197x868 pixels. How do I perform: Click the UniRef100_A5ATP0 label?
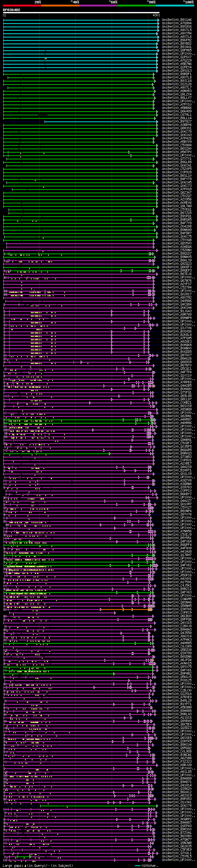click(177, 152)
